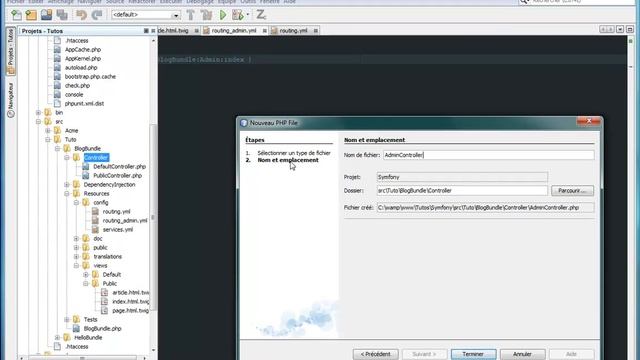Viewport: 640px width, 360px height.
Task: Select the highlighted Controller folder
Action: [x=96, y=158]
